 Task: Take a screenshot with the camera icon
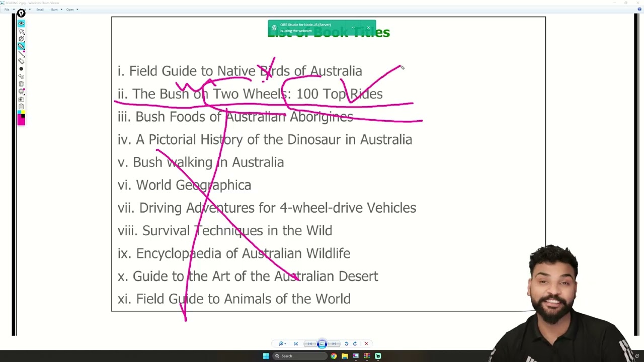(21, 99)
